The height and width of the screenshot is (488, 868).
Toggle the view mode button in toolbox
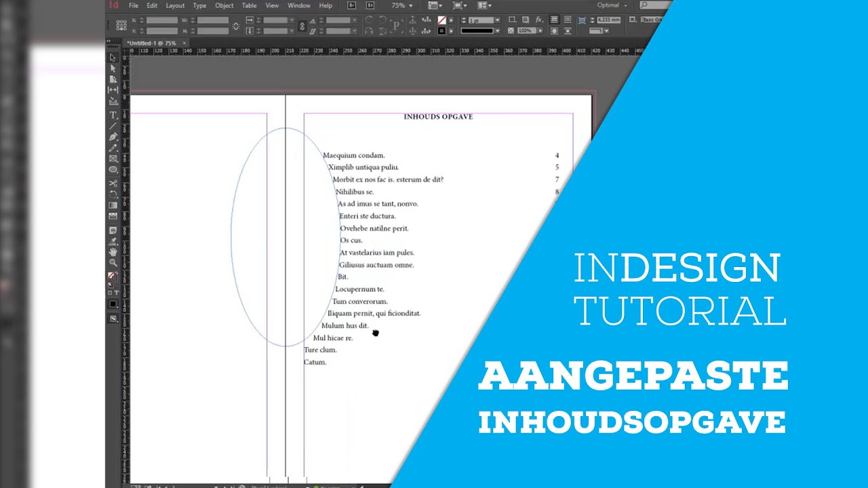113,319
